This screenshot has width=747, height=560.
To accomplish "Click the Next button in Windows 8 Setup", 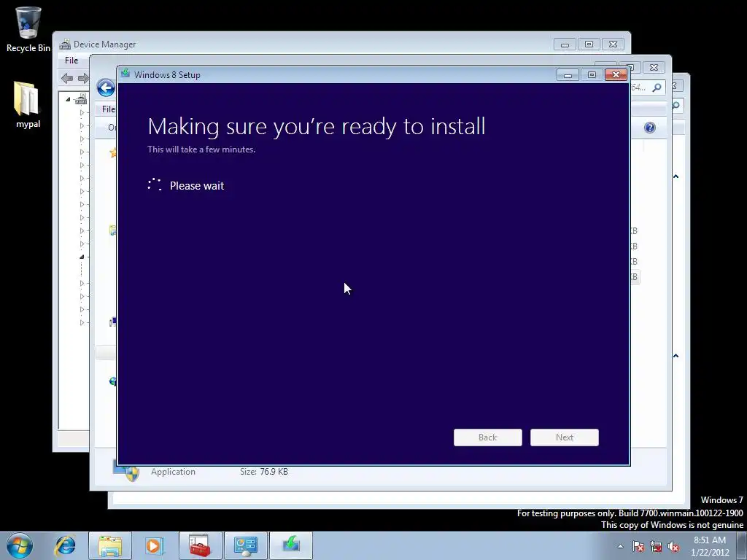I will [x=565, y=437].
